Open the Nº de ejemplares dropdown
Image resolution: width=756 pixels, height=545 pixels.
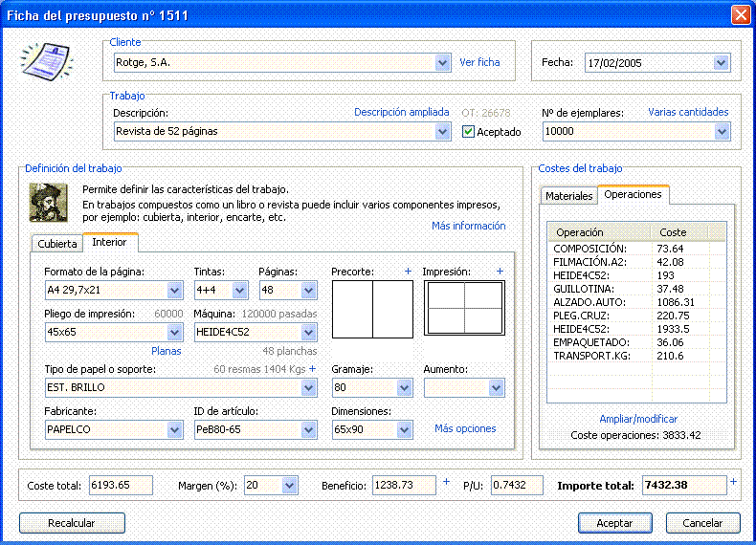point(722,132)
